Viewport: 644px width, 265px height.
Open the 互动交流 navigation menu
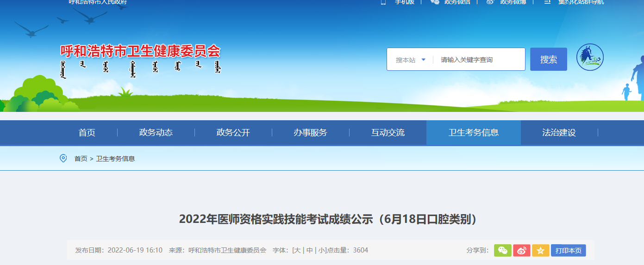(388, 133)
